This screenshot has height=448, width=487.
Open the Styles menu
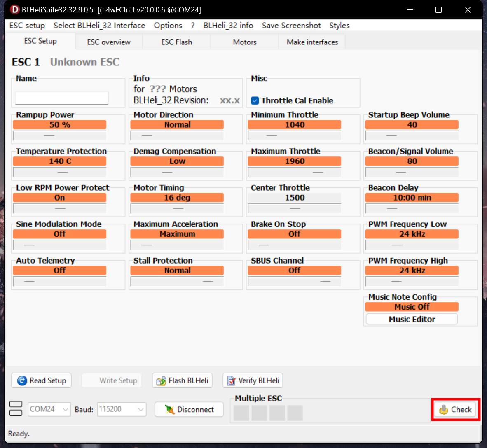click(339, 26)
